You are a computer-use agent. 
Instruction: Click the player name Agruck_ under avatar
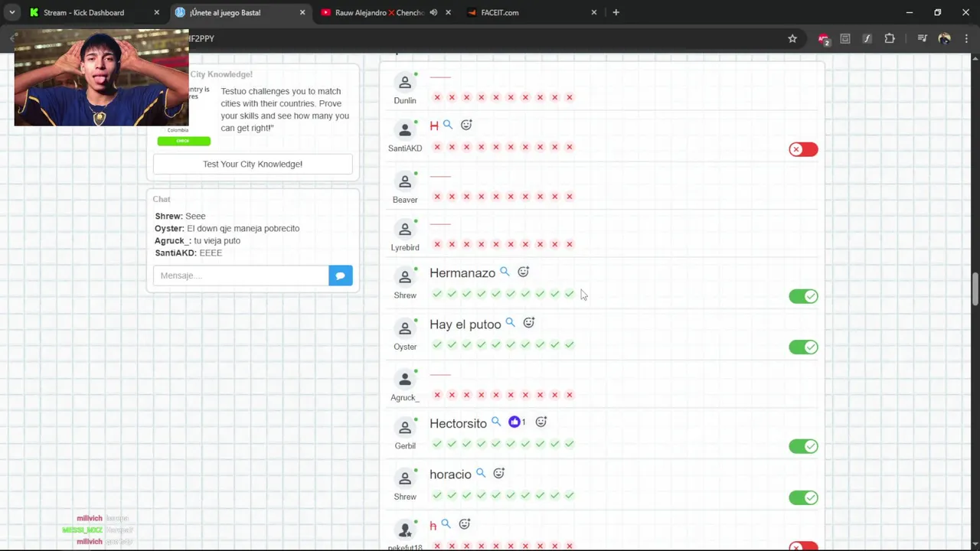point(405,397)
